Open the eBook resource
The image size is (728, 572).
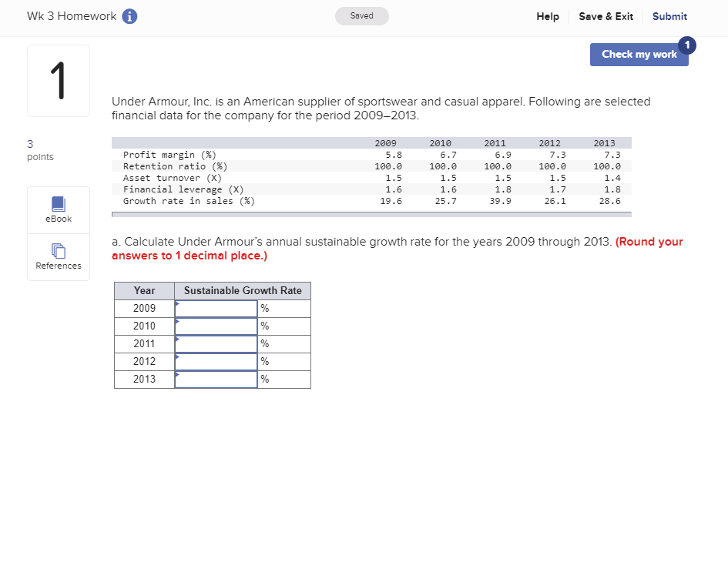click(58, 209)
